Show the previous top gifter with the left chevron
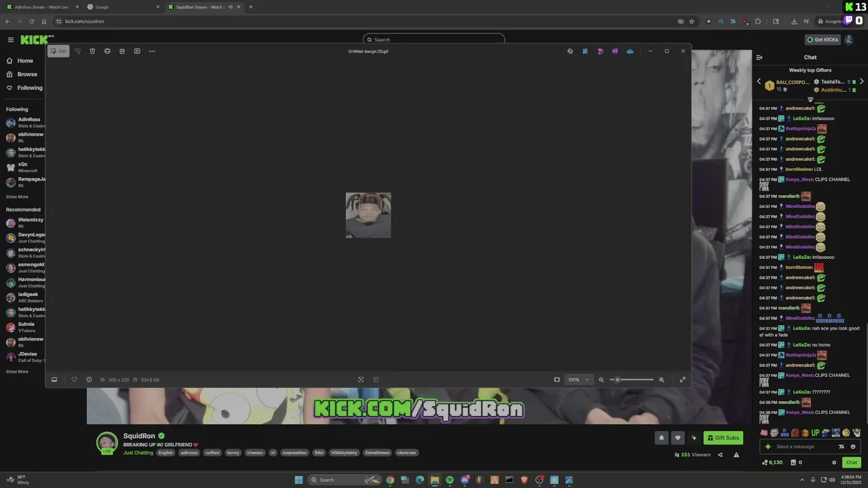 coord(759,81)
